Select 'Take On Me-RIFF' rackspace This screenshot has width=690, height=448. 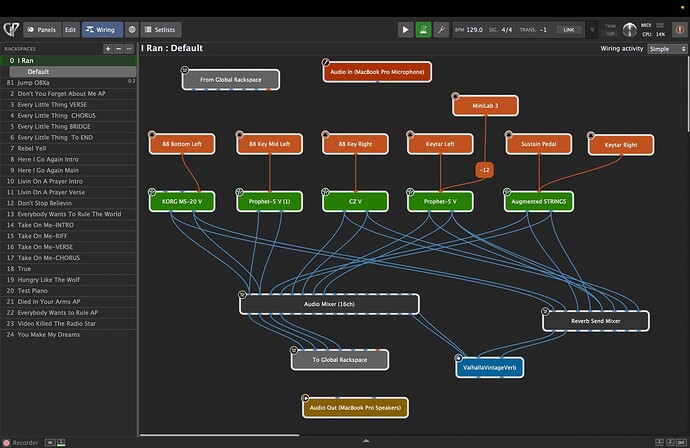[68, 236]
